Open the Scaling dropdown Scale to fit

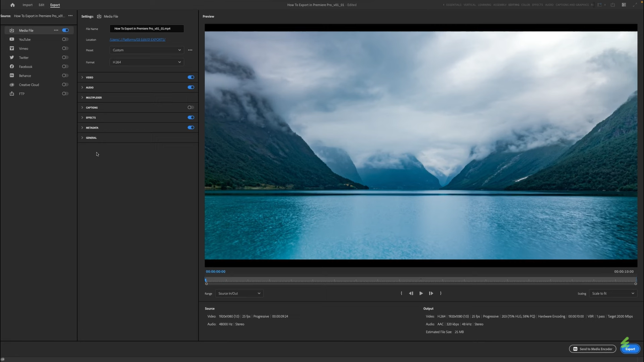[x=613, y=293]
